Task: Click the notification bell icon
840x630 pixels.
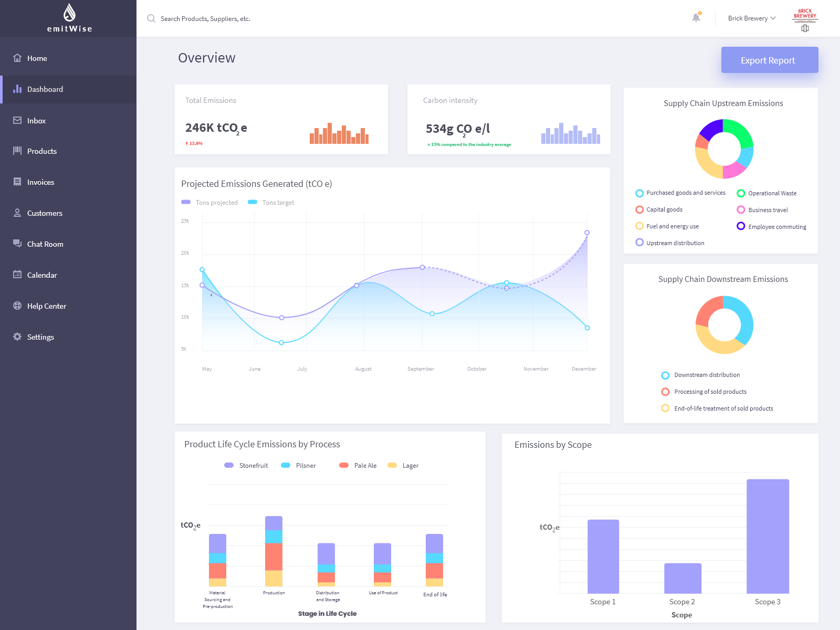Action: pyautogui.click(x=696, y=17)
